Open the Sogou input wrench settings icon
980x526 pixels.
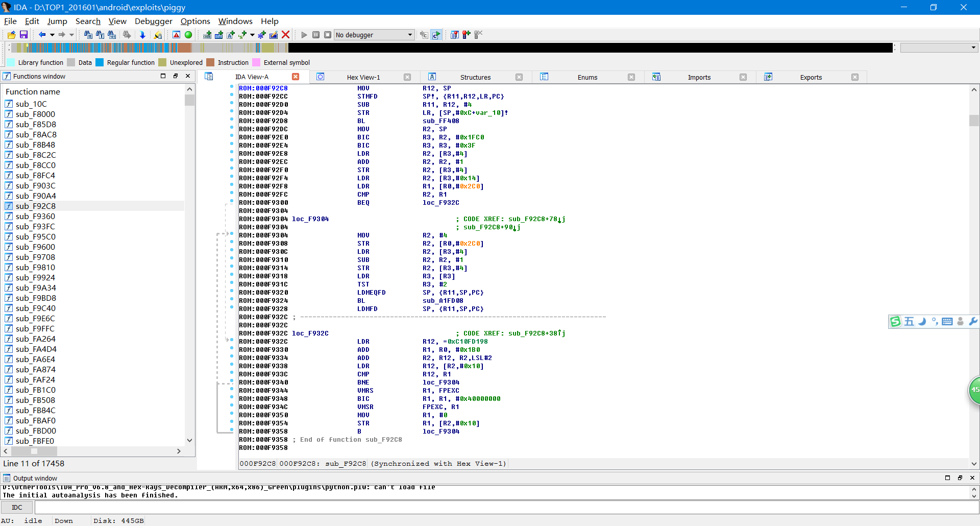[974, 322]
